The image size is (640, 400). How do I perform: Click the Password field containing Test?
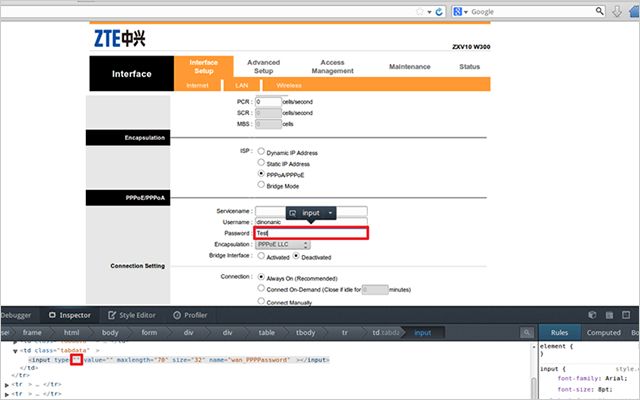point(311,233)
